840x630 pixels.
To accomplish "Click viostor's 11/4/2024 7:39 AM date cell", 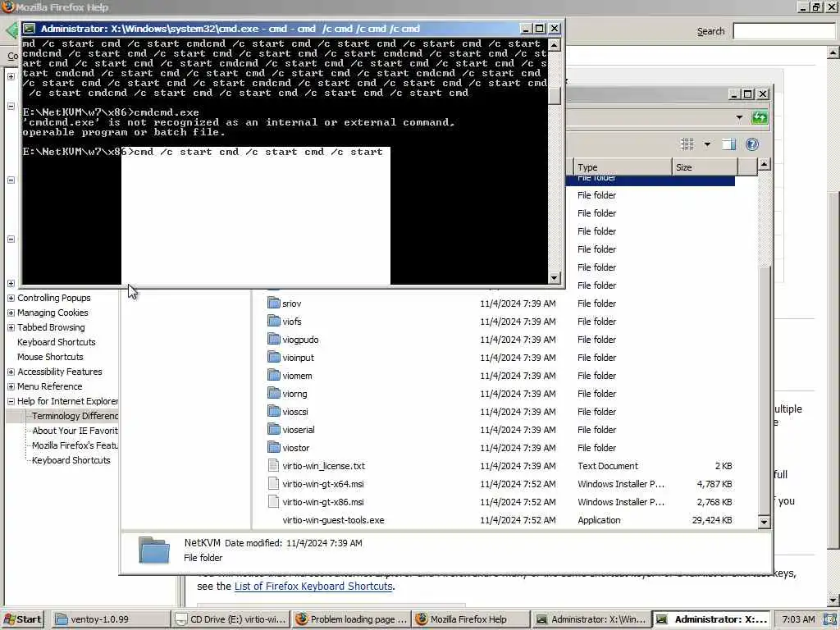I will [518, 448].
